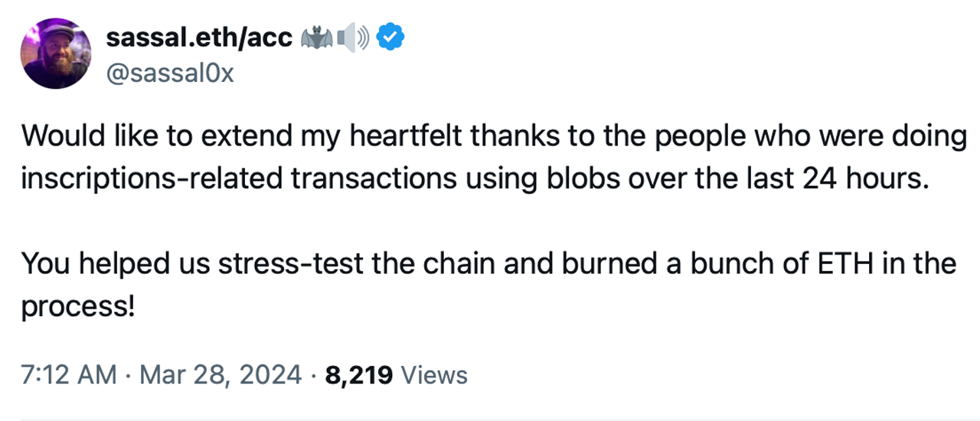The image size is (980, 421).
Task: Click the 8,219 view count number
Action: pos(359,375)
